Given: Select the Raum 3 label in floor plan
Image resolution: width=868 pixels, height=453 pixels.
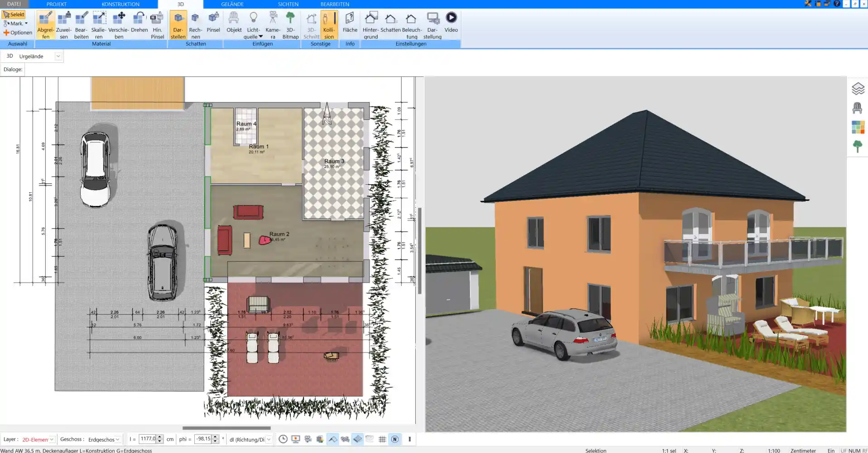Looking at the screenshot, I should click(x=334, y=161).
